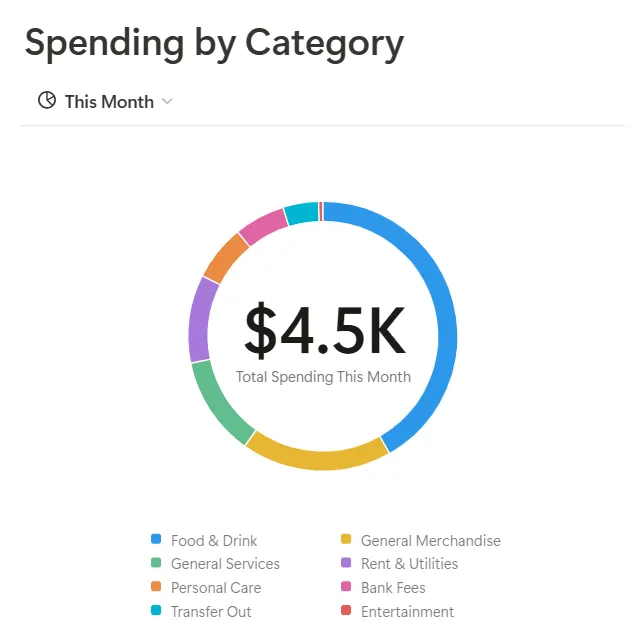The image size is (640, 630).
Task: Click the Rent & Utilities purple legend swatch
Action: (346, 564)
